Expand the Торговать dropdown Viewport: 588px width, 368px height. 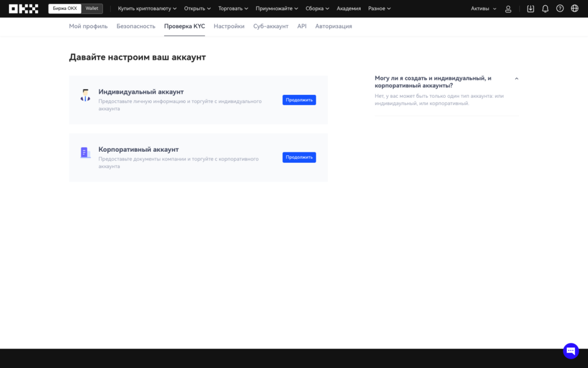pos(233,9)
